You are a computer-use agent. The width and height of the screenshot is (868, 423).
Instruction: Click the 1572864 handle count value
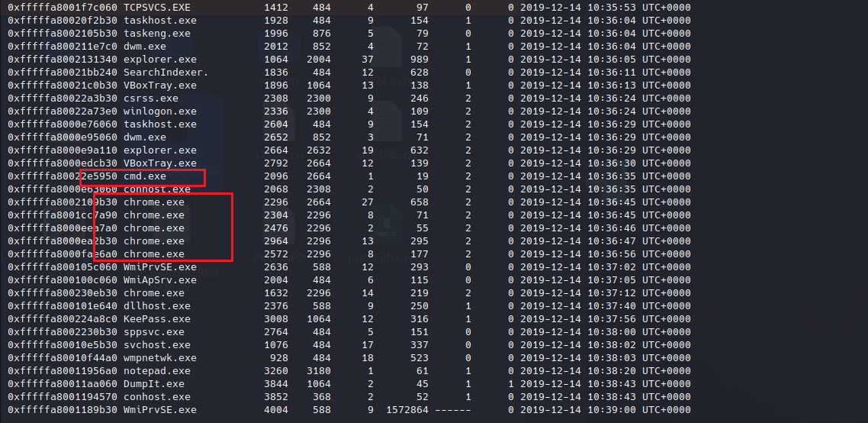click(x=408, y=410)
